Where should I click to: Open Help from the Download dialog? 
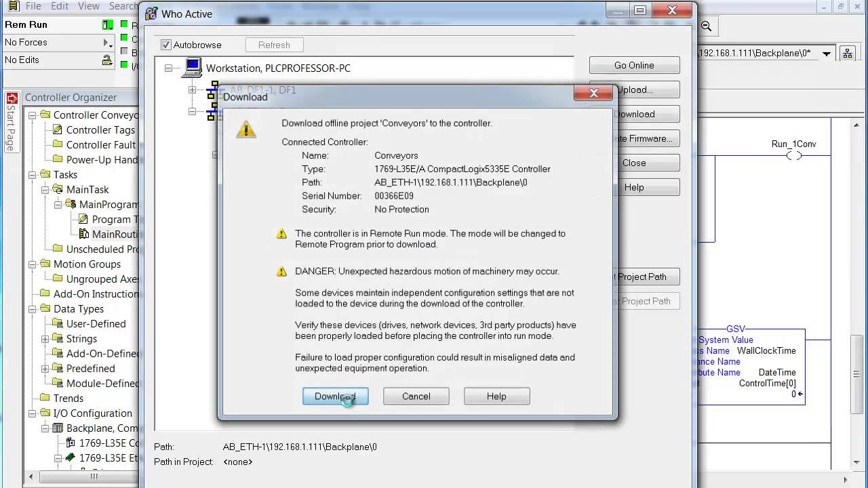(496, 396)
